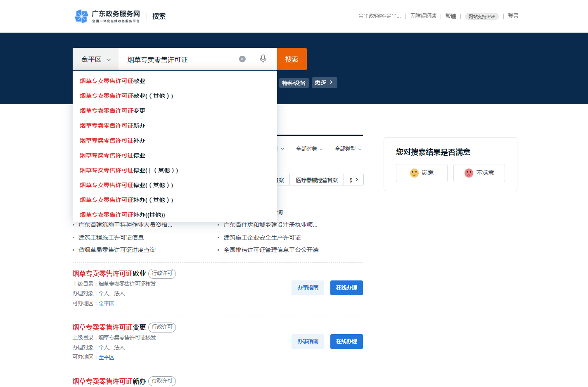This screenshot has width=588, height=387.
Task: Open 建筑工程施工许可证信息 link
Action: tap(111, 237)
